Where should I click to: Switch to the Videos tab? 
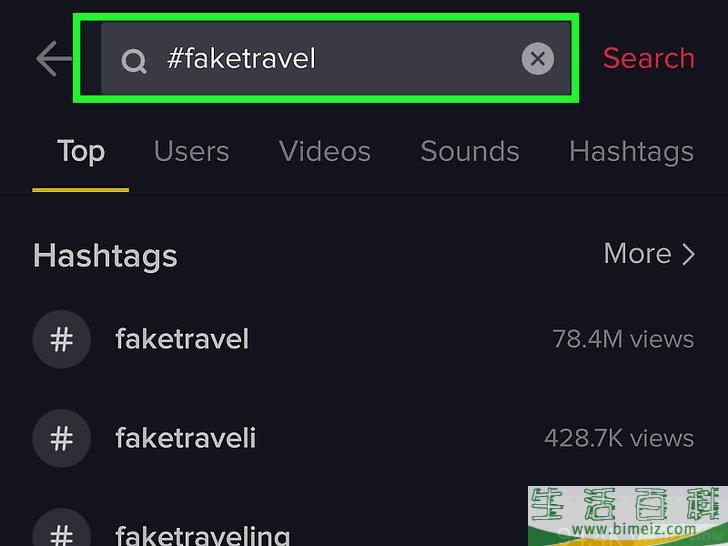pyautogui.click(x=325, y=151)
